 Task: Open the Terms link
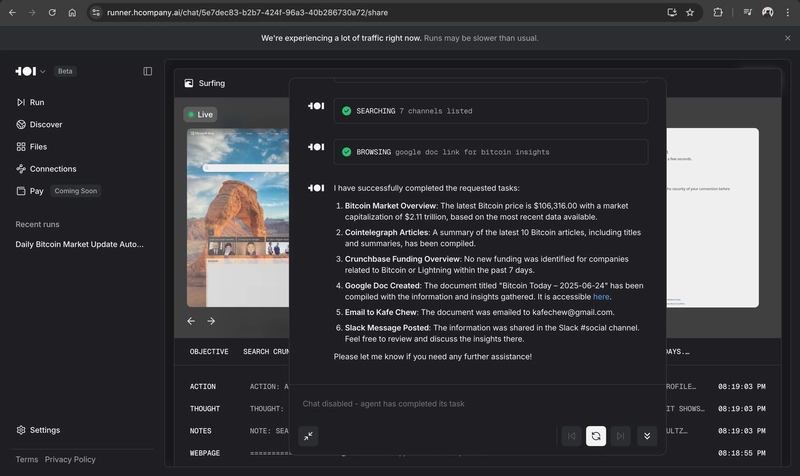27,459
